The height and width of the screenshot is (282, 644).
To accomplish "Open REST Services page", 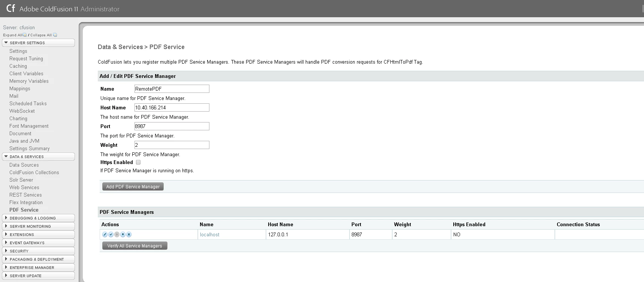I will (25, 195).
